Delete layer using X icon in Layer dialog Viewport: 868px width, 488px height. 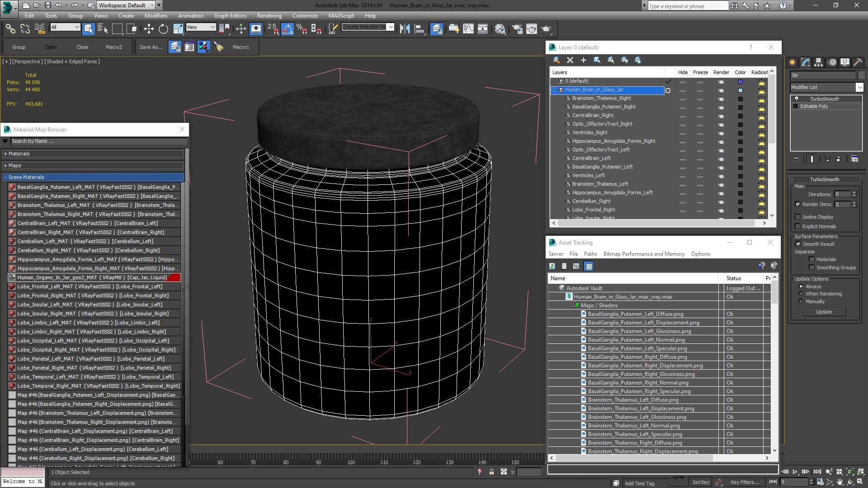click(x=570, y=60)
